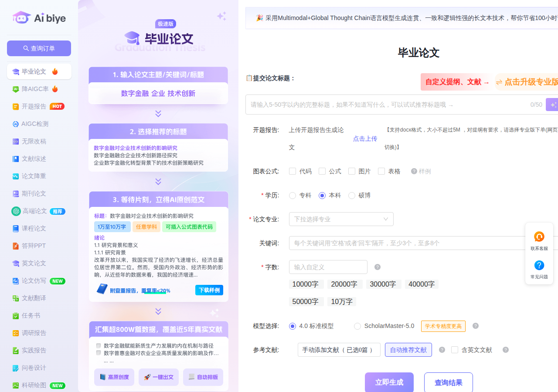This screenshot has width=558, height=392.
Task: Enable the 公式 checkbox
Action: (x=322, y=171)
